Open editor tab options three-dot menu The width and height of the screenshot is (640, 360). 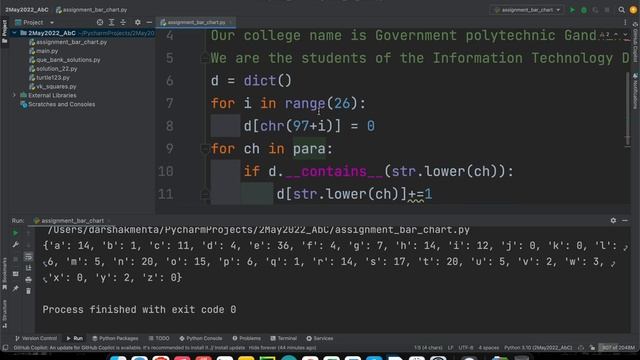click(x=625, y=22)
